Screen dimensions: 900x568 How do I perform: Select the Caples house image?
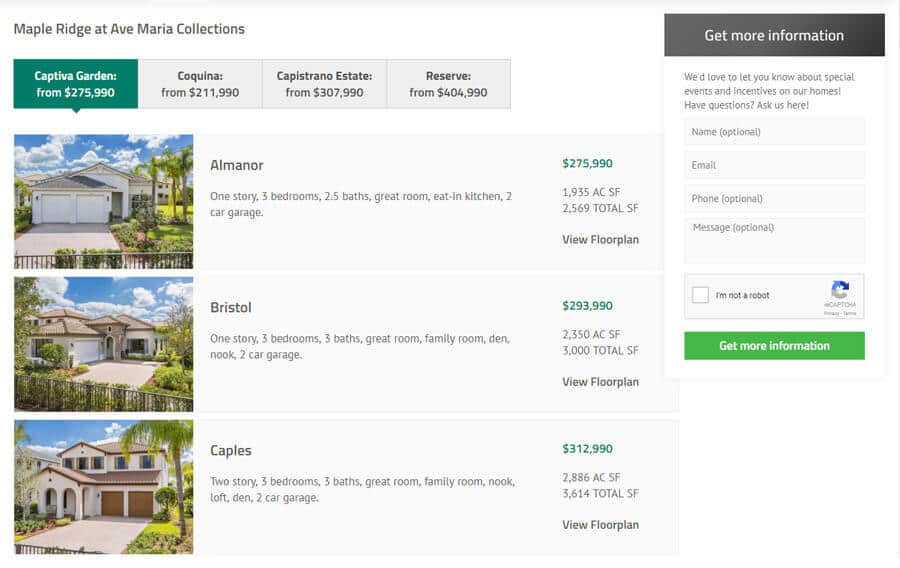103,487
